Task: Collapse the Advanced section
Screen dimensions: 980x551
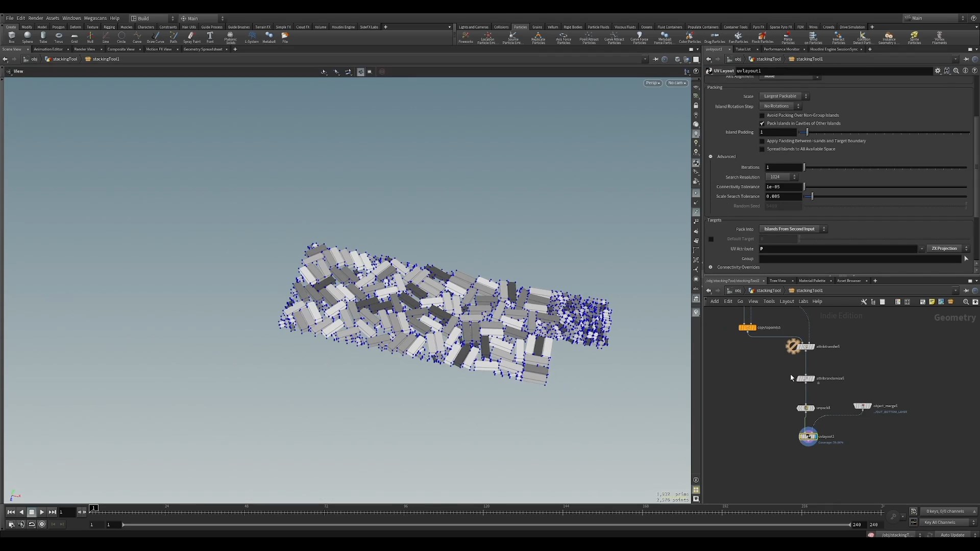Action: click(710, 157)
